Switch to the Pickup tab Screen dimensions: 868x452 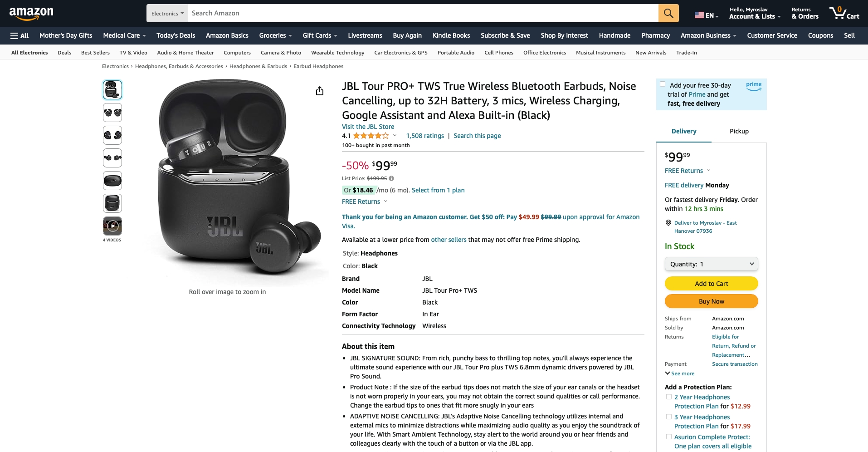(x=739, y=131)
